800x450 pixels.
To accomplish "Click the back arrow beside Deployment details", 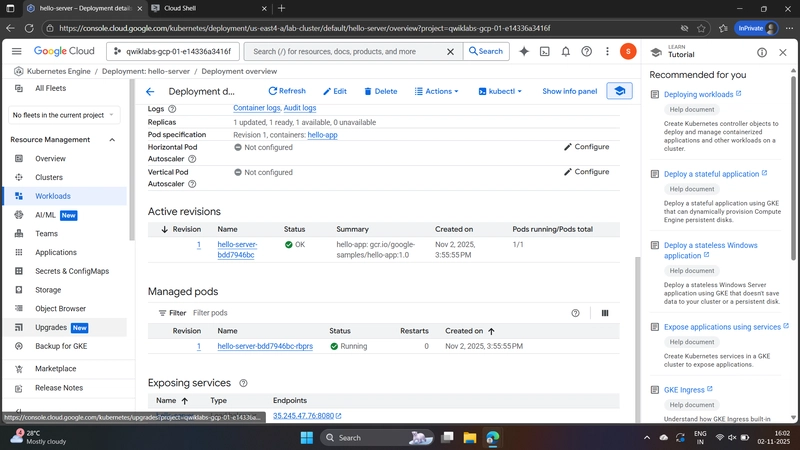I will [x=150, y=91].
